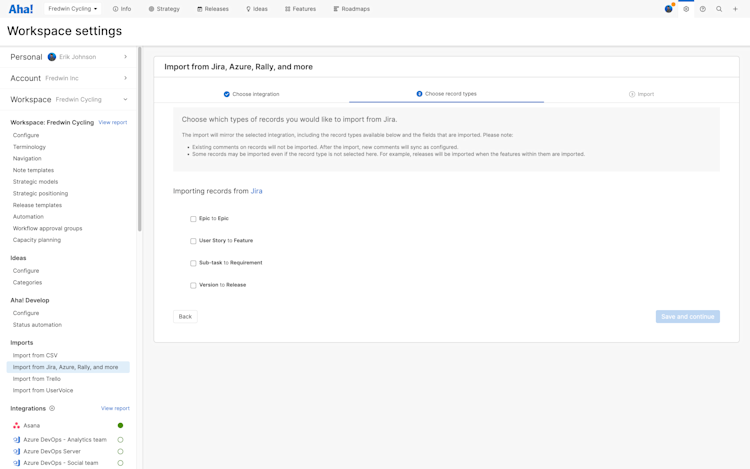The image size is (750, 469).
Task: Open Terminology settings
Action: [x=29, y=147]
